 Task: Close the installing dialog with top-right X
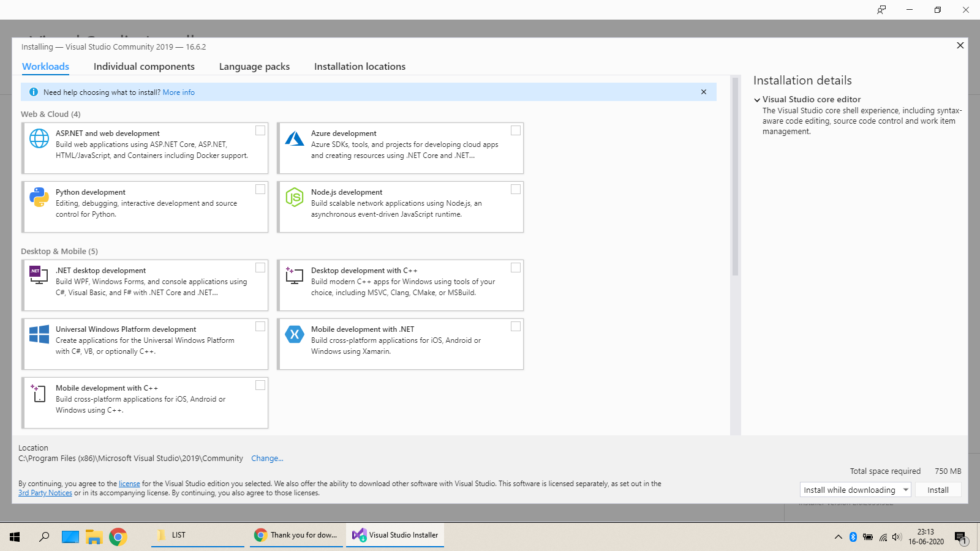coord(960,45)
